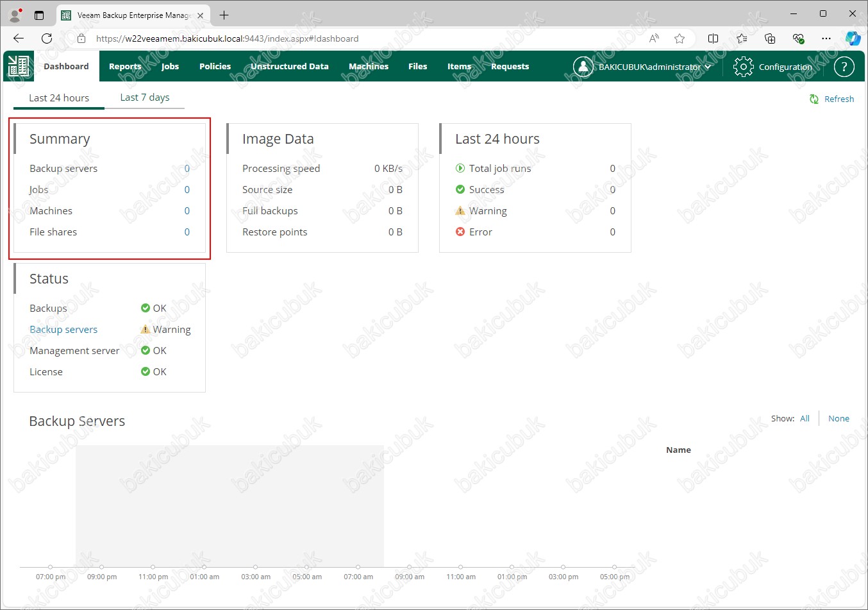Click the Restore points label

pos(274,232)
